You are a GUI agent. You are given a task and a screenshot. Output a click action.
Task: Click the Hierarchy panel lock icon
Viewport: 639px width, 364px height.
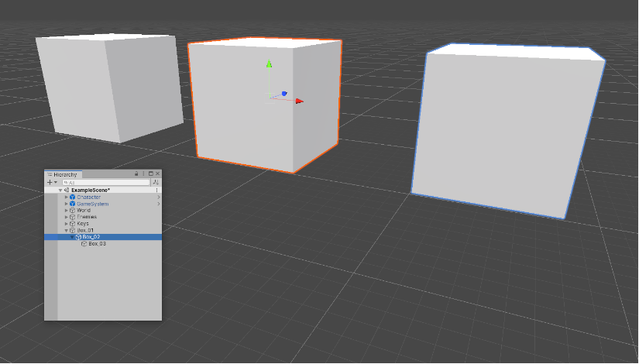tap(137, 174)
